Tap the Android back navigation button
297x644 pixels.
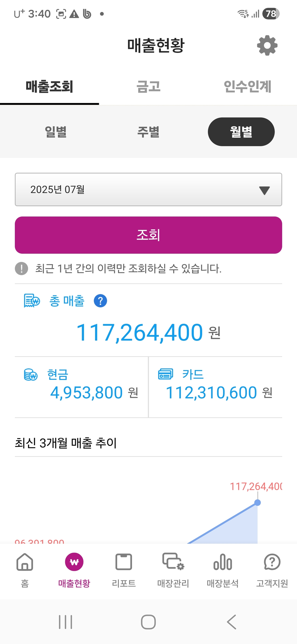pyautogui.click(x=232, y=622)
